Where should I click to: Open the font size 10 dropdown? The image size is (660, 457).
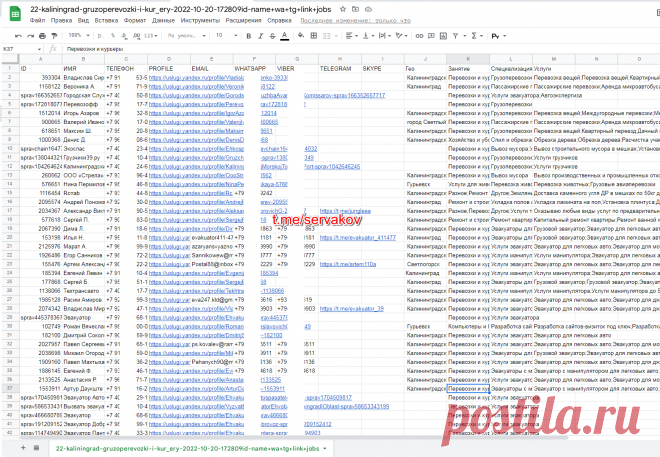pos(226,35)
